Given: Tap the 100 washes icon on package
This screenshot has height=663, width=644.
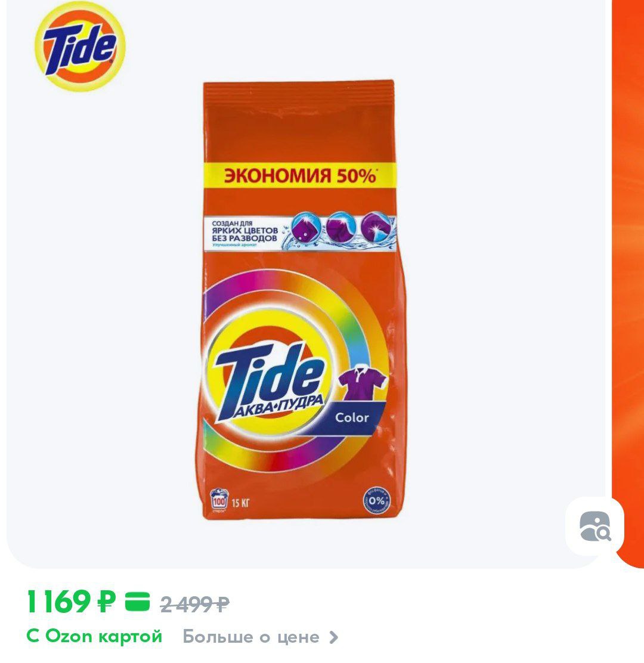Looking at the screenshot, I should click(x=219, y=500).
